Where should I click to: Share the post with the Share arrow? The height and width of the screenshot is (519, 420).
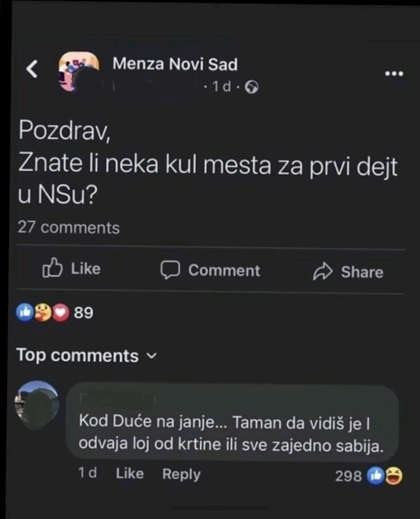pyautogui.click(x=348, y=272)
